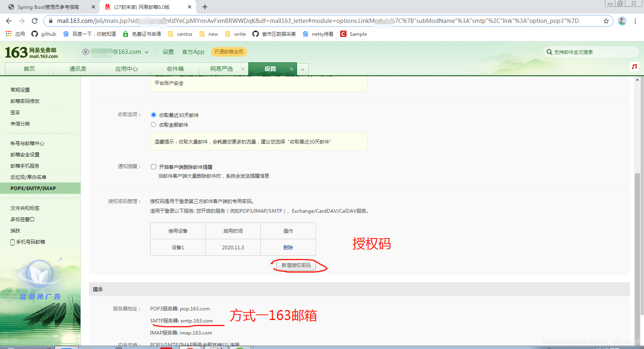Open 换肤 in sidebar
The height and width of the screenshot is (349, 644).
tap(15, 230)
